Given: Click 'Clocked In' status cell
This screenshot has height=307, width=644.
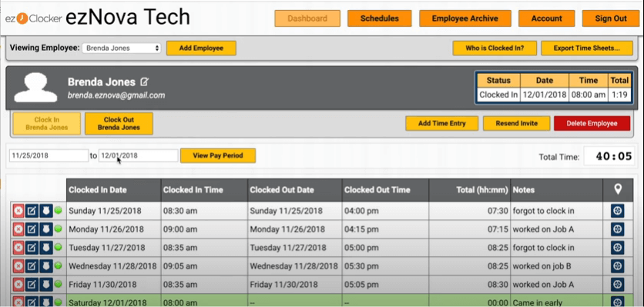Looking at the screenshot, I should click(x=498, y=95).
